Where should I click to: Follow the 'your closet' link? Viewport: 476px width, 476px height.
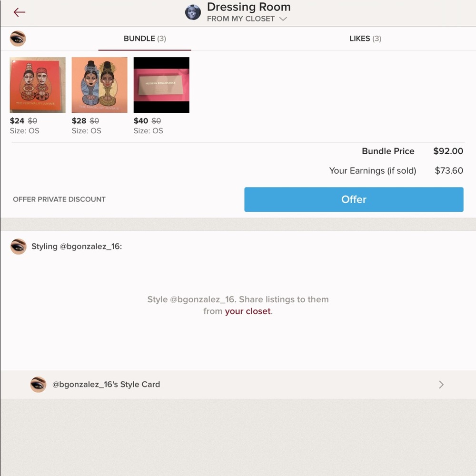[248, 311]
